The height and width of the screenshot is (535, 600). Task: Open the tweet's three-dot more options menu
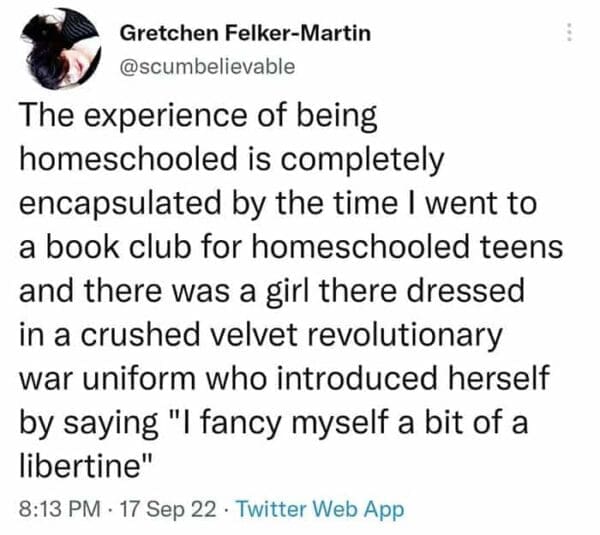click(x=570, y=33)
